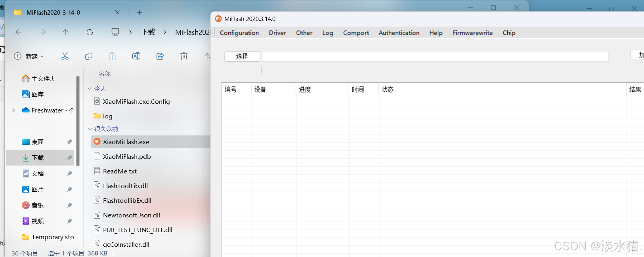Viewport: 644px width, 257px height.
Task: Open Log menu in MiFlash
Action: click(328, 33)
